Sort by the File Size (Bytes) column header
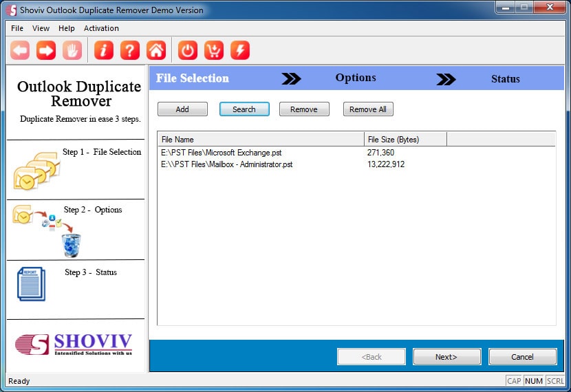Viewport: 571px width, 392px height. coord(405,140)
